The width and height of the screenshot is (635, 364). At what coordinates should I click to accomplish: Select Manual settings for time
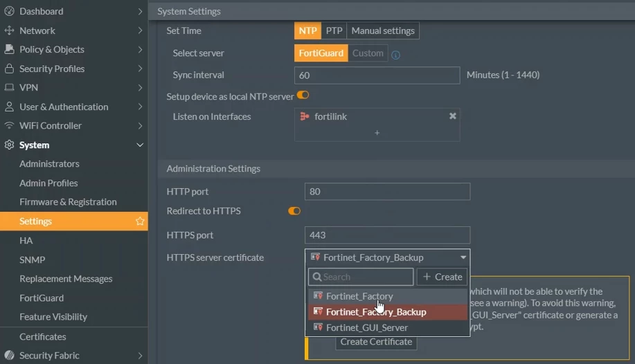[383, 30]
